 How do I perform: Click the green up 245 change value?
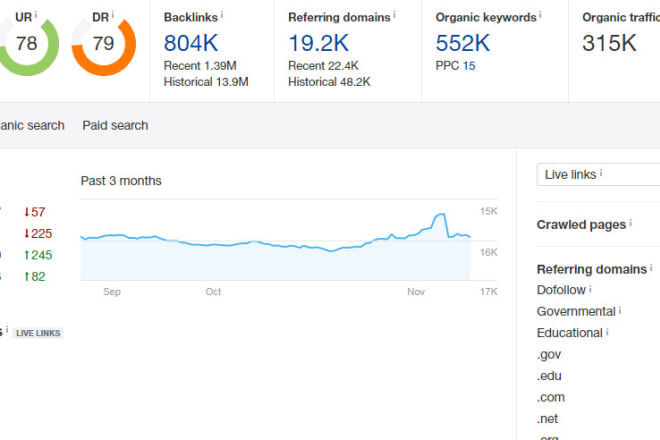tap(38, 255)
